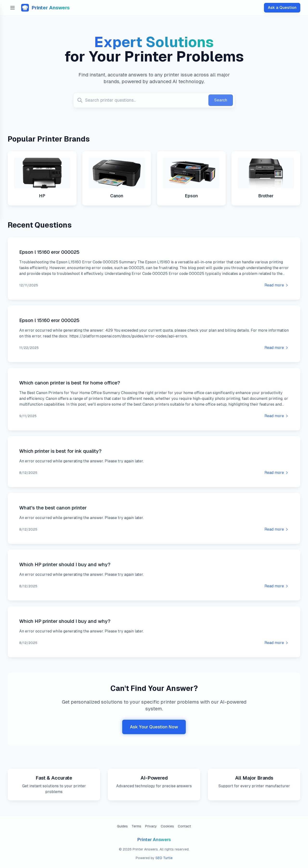Open Privacy footer link
308x868 pixels.
pyautogui.click(x=151, y=826)
